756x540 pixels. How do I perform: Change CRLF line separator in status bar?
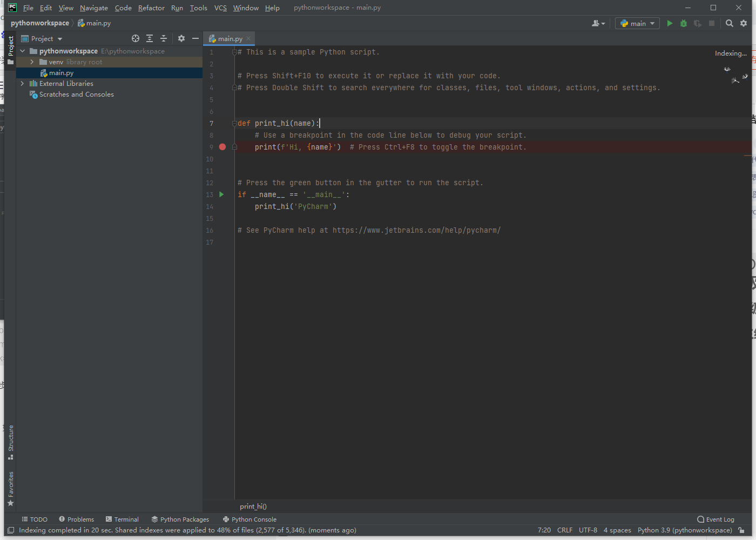tap(565, 530)
